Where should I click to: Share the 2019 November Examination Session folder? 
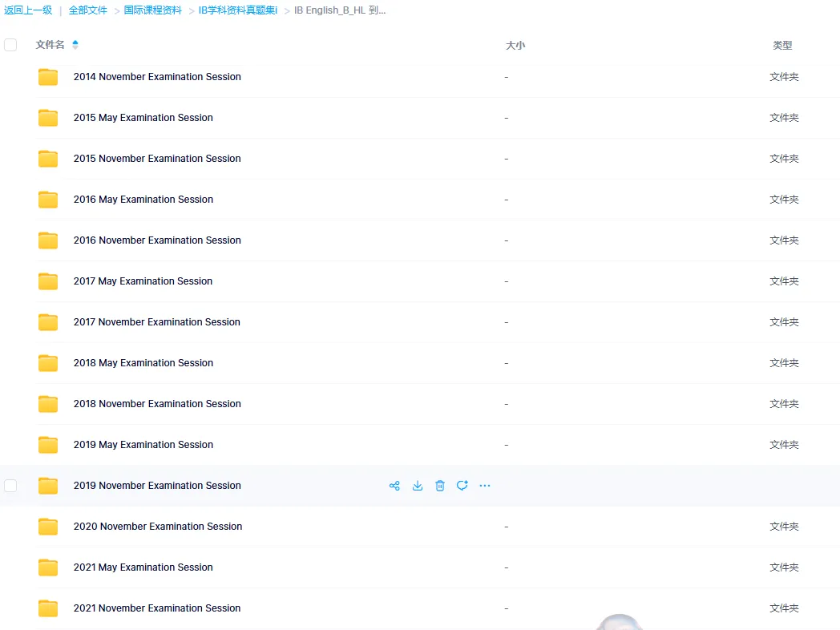click(x=394, y=486)
